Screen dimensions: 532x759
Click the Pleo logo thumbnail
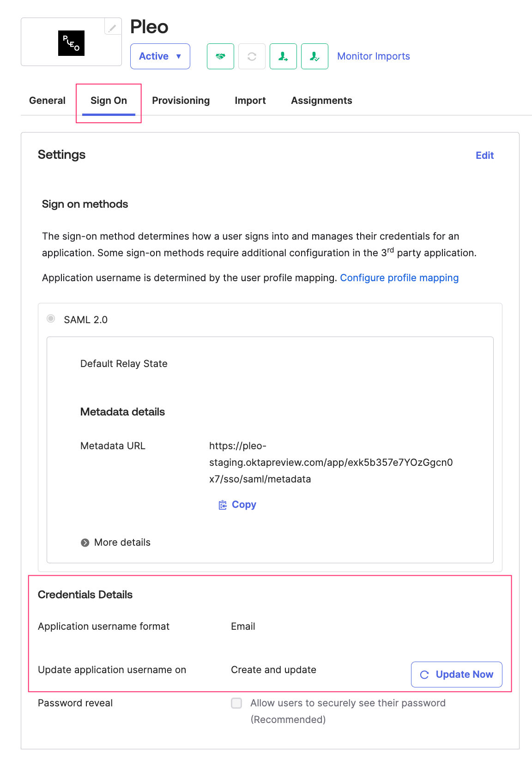click(x=71, y=44)
